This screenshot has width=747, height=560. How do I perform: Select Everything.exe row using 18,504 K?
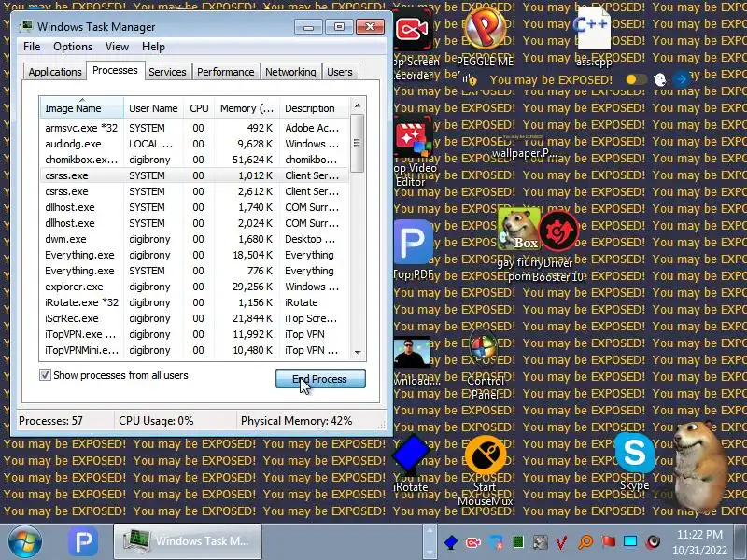(x=194, y=255)
